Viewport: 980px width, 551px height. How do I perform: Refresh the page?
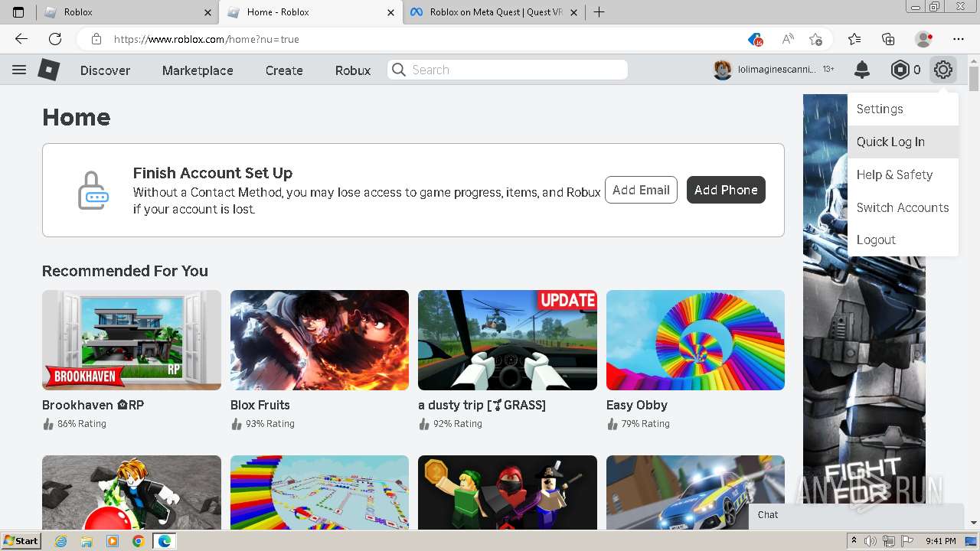point(55,39)
